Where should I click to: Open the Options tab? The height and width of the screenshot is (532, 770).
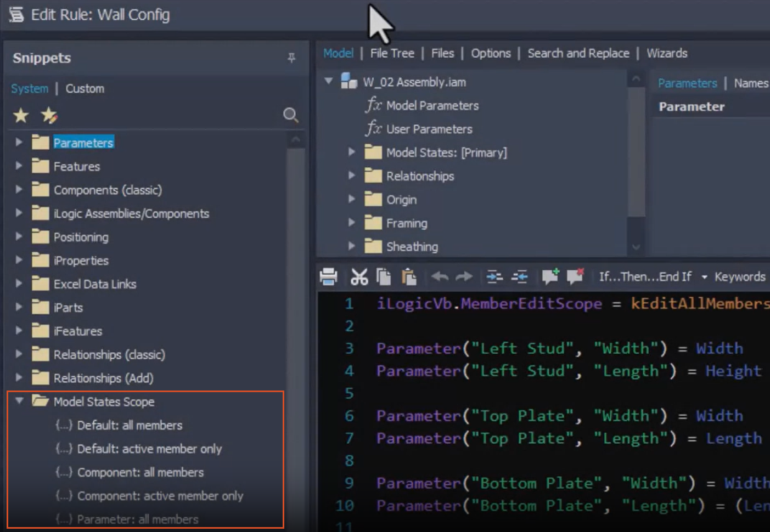point(491,53)
